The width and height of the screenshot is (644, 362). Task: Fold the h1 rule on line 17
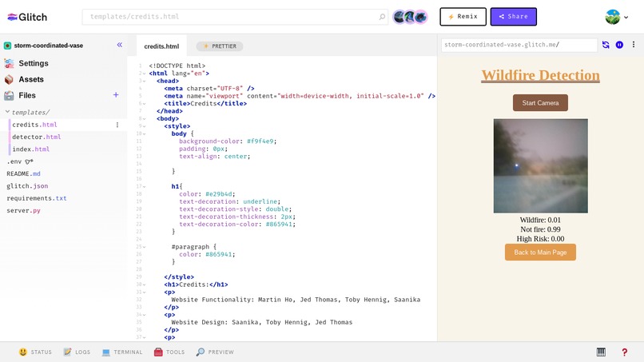[144, 186]
